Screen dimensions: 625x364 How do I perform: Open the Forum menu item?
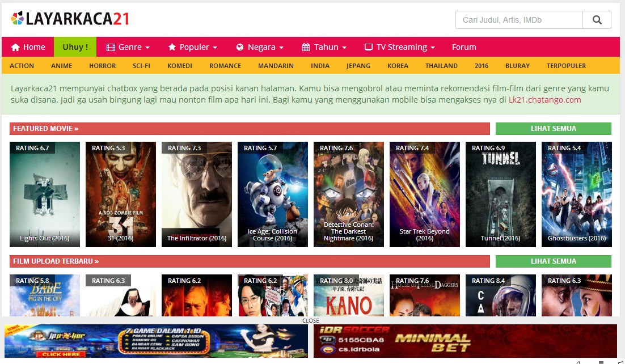[x=463, y=47]
